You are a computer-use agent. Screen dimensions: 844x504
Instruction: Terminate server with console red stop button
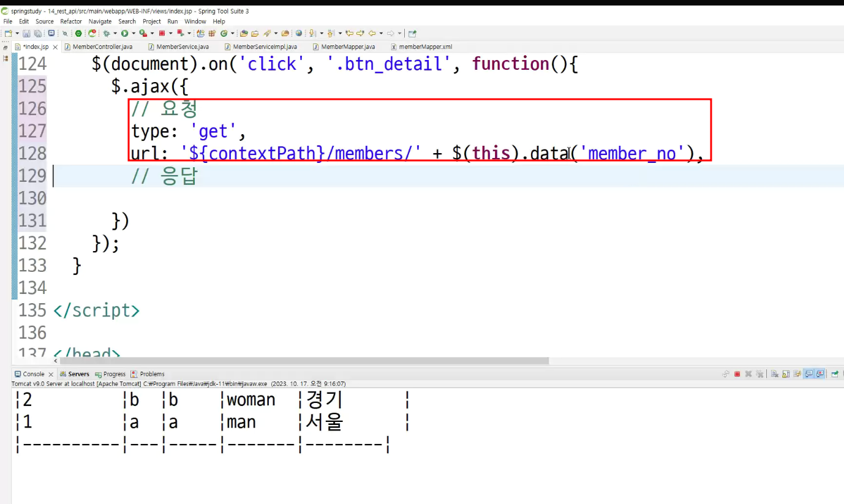tap(737, 374)
